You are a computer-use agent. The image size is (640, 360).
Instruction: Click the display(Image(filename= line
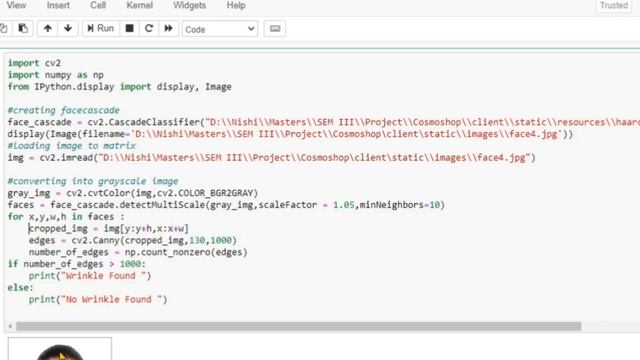290,134
